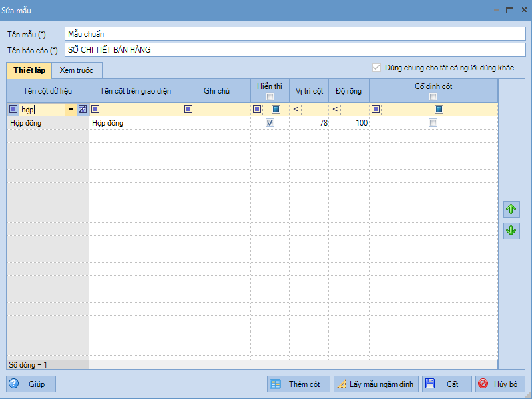Clear the data column name filter
The width and height of the screenshot is (532, 399).
click(83, 110)
